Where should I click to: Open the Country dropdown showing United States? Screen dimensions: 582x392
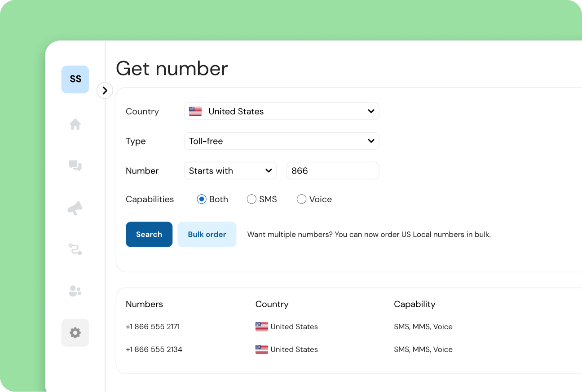coord(282,111)
